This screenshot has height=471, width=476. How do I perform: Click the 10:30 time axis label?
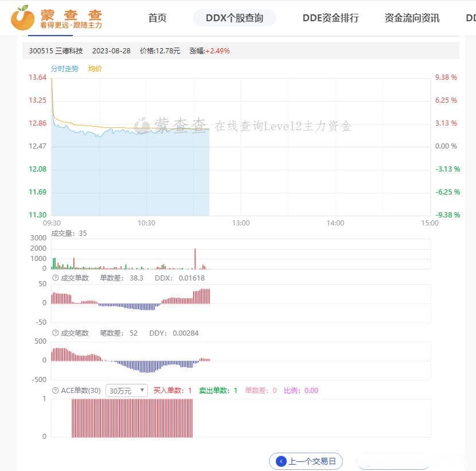coord(146,223)
